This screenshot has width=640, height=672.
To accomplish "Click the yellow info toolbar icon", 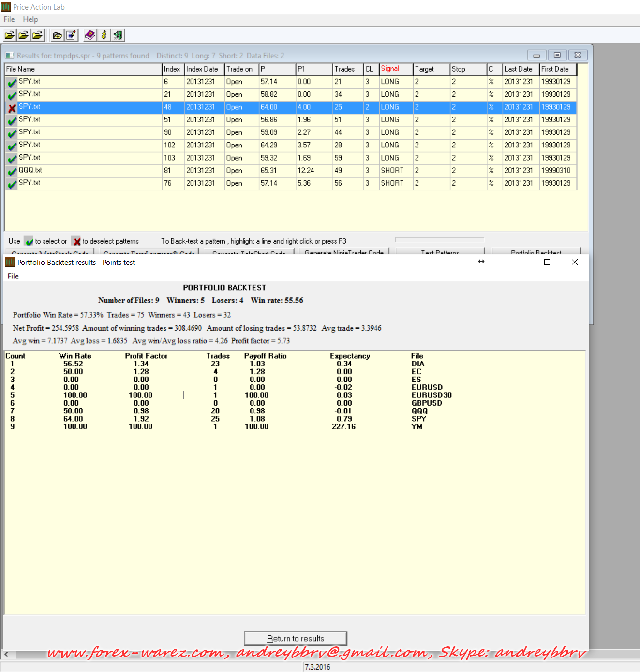I will click(104, 35).
